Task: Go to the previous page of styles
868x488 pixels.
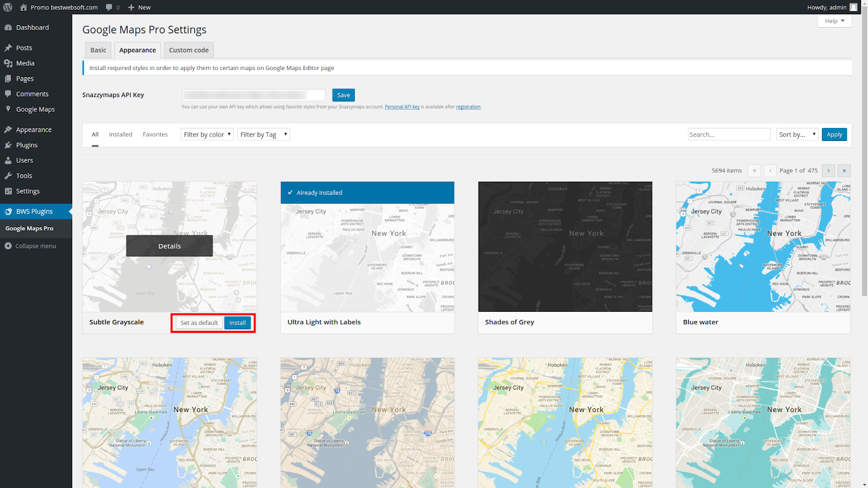Action: (770, 170)
